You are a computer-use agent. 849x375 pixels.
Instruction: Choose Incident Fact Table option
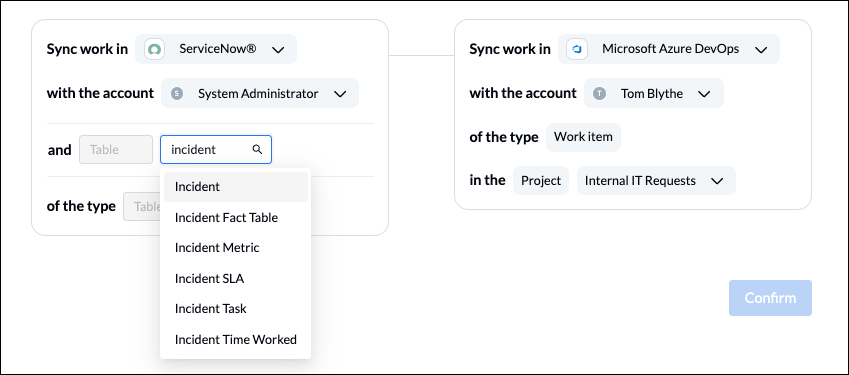[x=236, y=218]
